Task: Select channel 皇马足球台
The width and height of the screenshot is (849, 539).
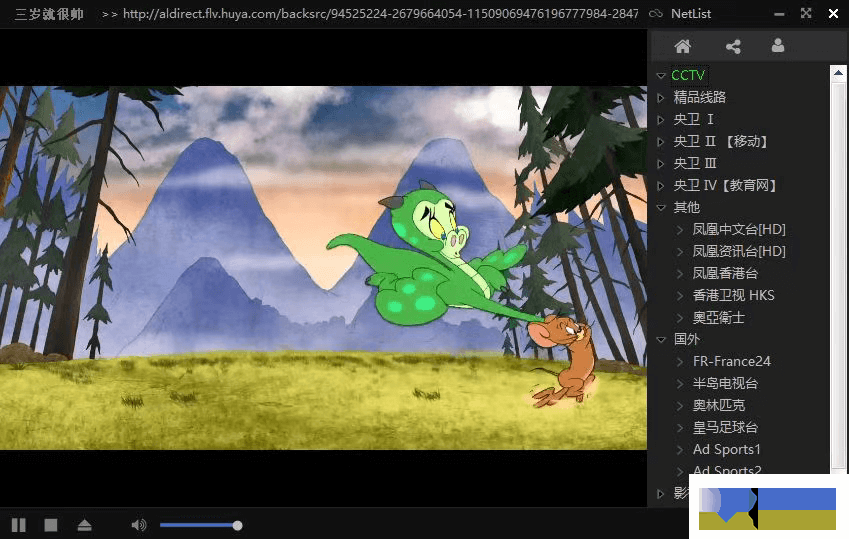Action: [725, 427]
